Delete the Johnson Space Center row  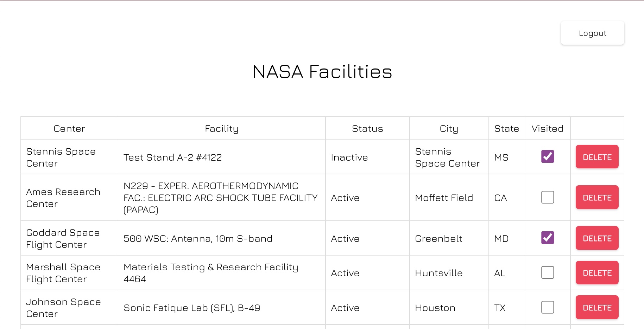coord(597,307)
